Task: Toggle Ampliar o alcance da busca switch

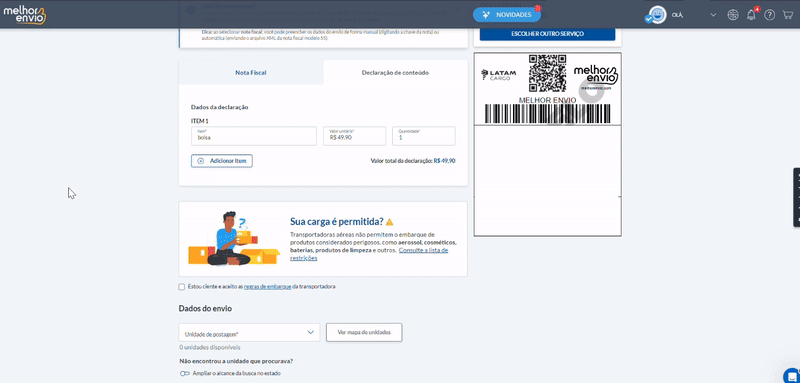Action: pos(185,373)
